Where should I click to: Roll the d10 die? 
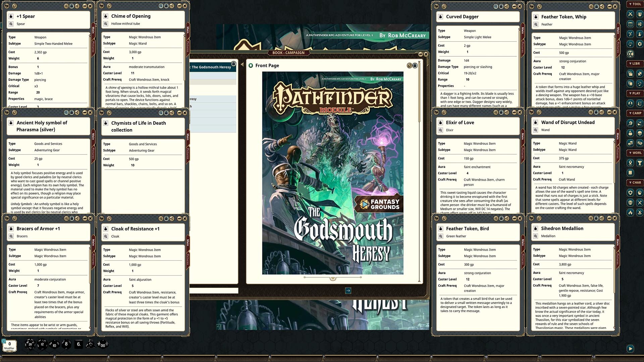coord(54,344)
